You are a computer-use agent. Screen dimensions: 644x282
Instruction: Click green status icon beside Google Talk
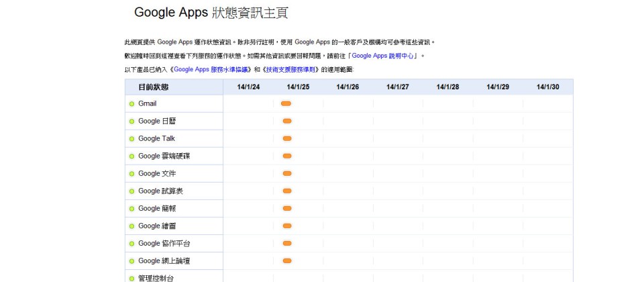[131, 139]
